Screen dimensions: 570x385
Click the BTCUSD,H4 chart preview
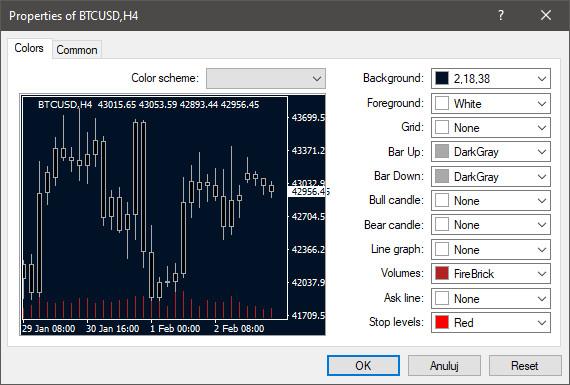[x=173, y=214]
